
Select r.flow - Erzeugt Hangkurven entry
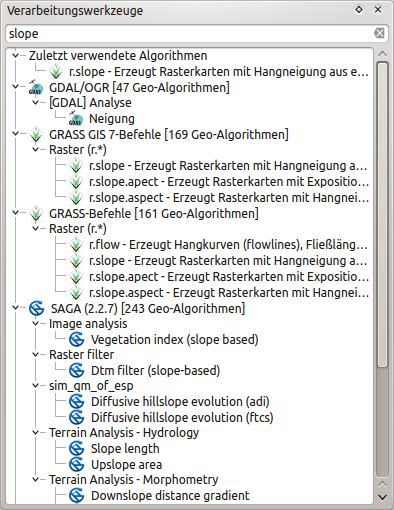(x=228, y=245)
